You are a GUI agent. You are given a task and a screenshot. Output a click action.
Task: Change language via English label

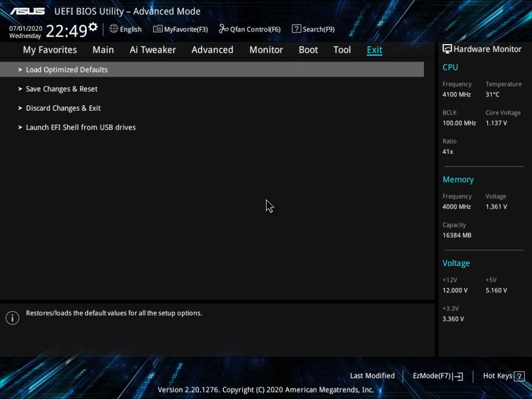131,29
